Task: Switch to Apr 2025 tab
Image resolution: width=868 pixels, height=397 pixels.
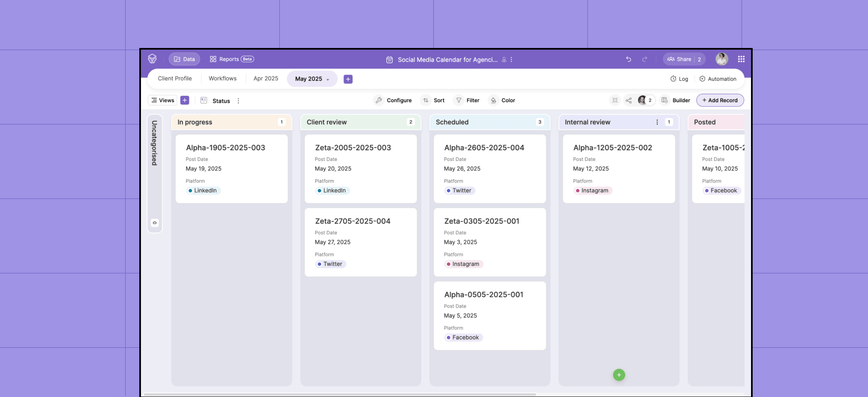Action: tap(266, 79)
